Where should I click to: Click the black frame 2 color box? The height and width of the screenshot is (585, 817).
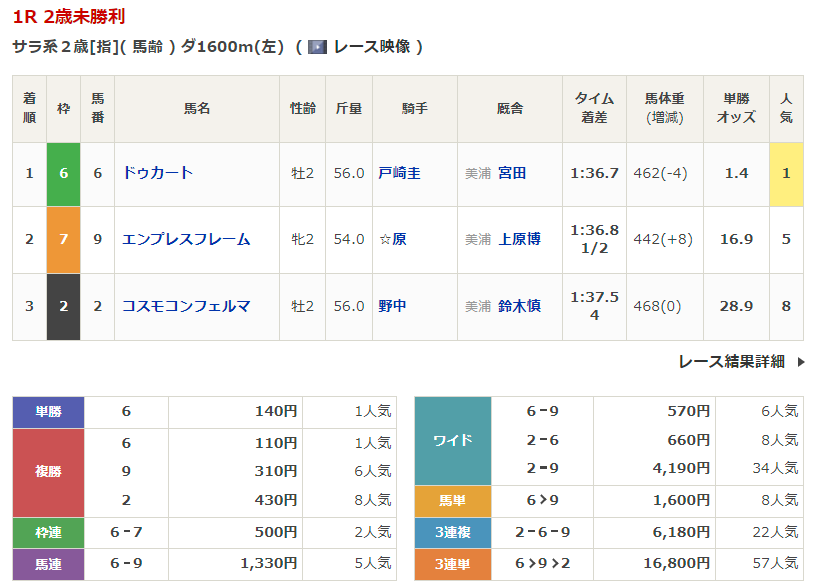(64, 306)
